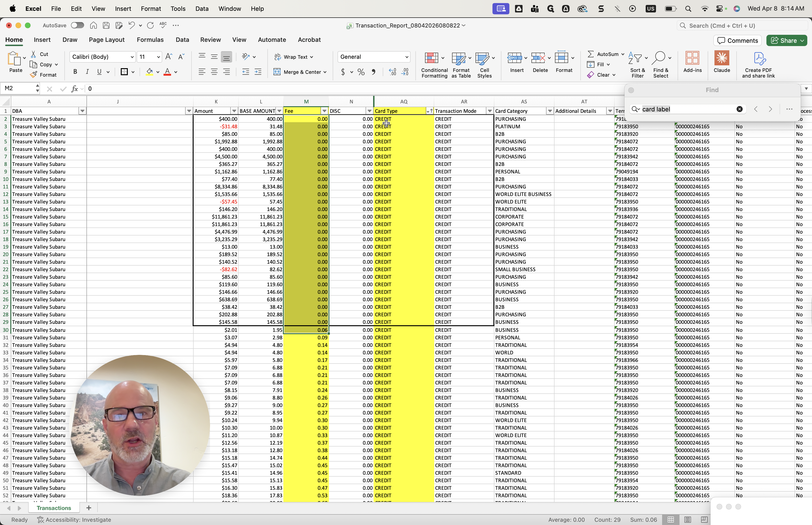Open the General number format dropdown

pos(406,57)
